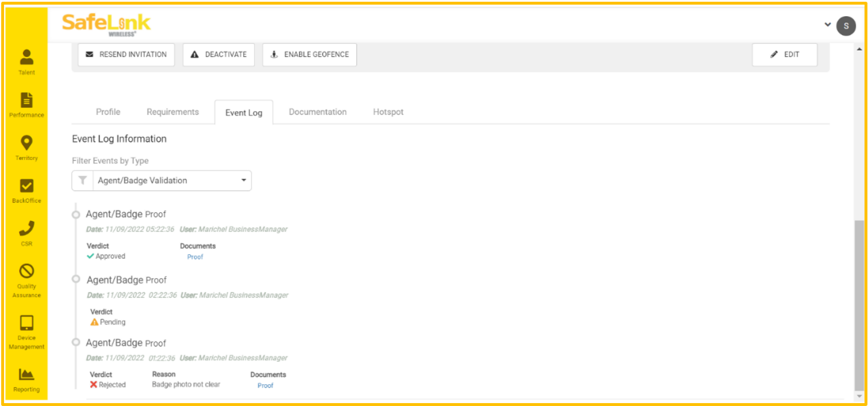Open the Agent/Badge Validation filter dropdown

(x=162, y=181)
